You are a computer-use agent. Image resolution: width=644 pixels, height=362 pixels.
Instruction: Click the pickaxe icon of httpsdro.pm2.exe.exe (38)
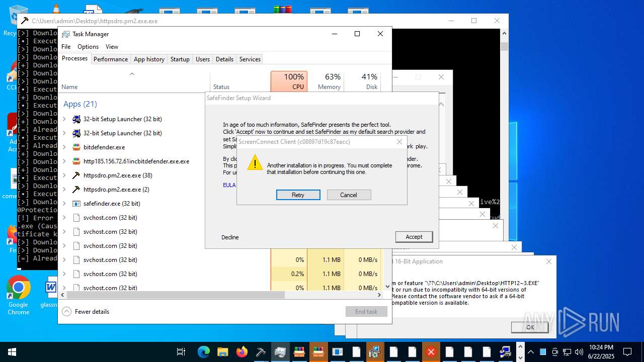pos(76,175)
